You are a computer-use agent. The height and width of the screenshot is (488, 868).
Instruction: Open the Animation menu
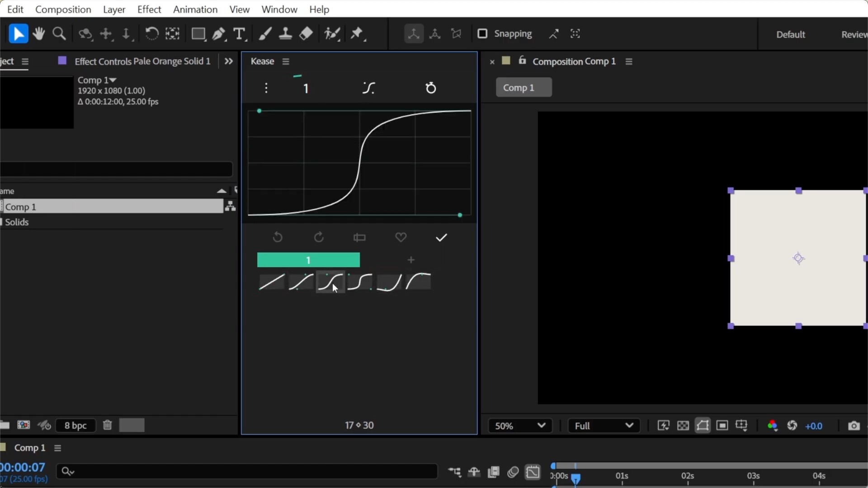coord(195,9)
